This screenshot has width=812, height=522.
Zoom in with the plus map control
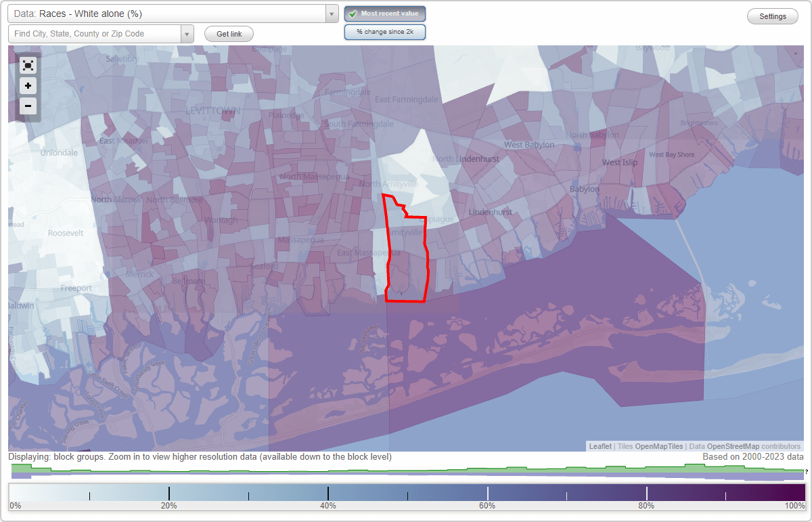tap(28, 85)
